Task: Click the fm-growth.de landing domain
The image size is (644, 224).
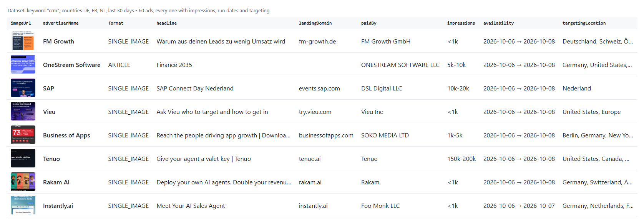Action: [317, 41]
